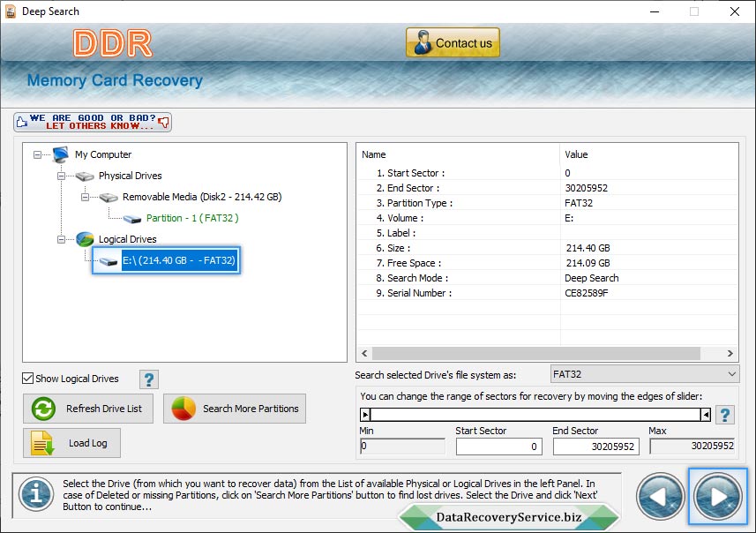Click the E:\ drive icon
Viewport: 756px width, 533px height.
tap(109, 261)
